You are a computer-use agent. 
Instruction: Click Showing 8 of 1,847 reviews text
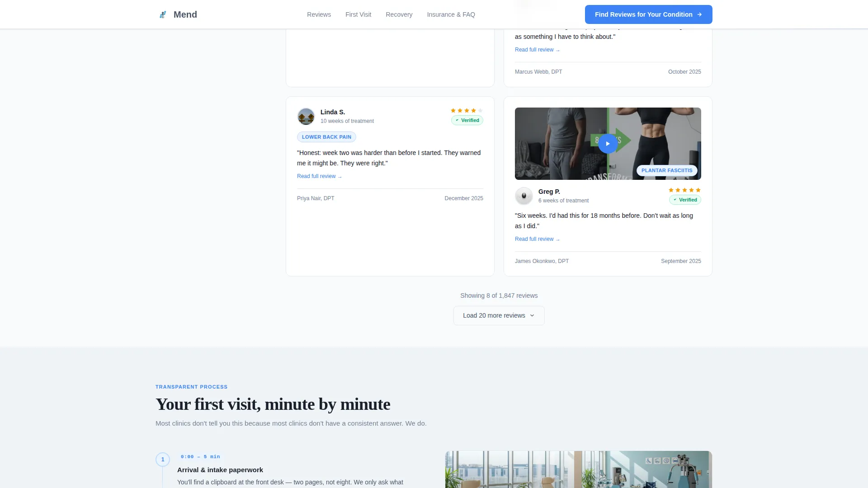pos(499,296)
